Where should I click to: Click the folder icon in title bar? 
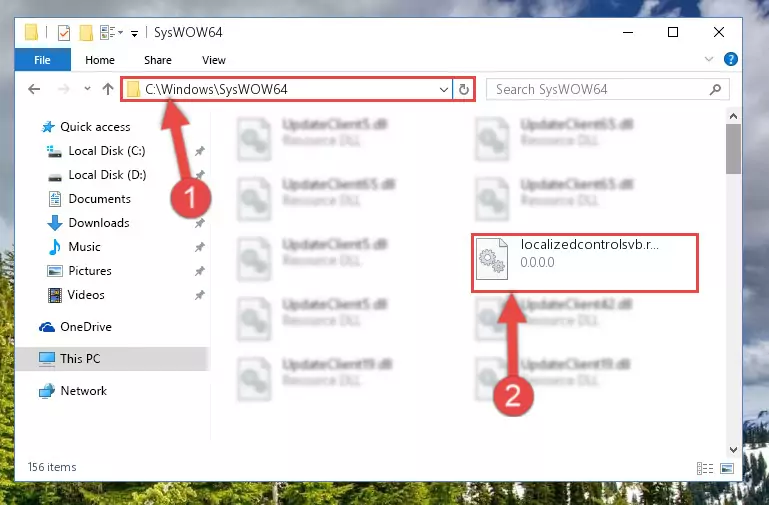tap(31, 32)
